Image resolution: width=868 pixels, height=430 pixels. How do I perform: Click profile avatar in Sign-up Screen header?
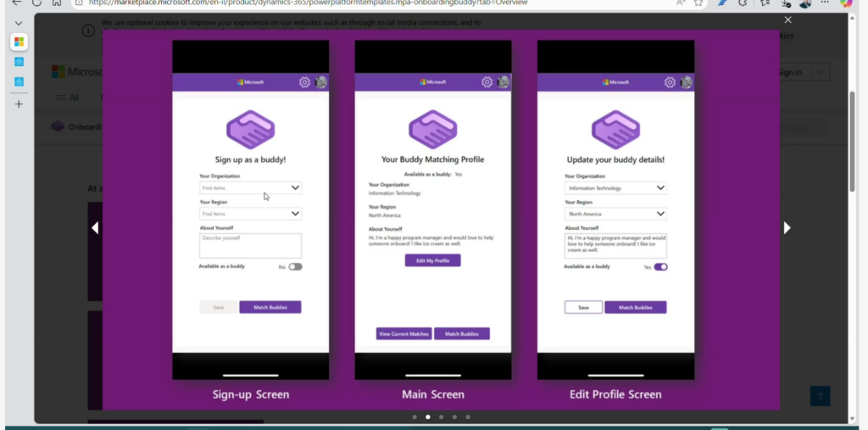(320, 82)
